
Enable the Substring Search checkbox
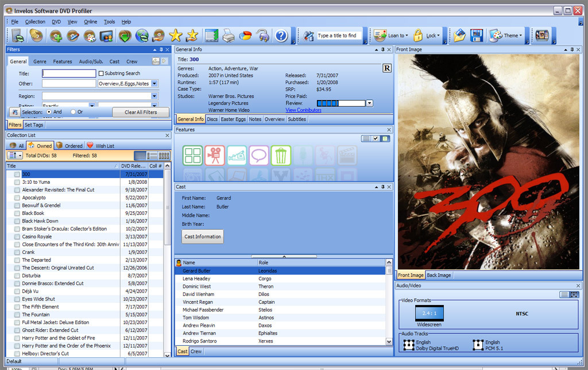tap(102, 74)
